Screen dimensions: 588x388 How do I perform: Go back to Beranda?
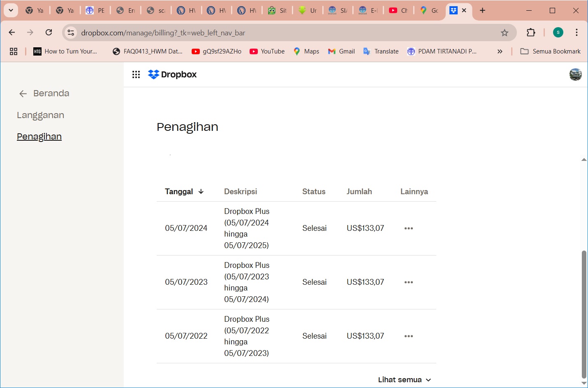coord(44,93)
